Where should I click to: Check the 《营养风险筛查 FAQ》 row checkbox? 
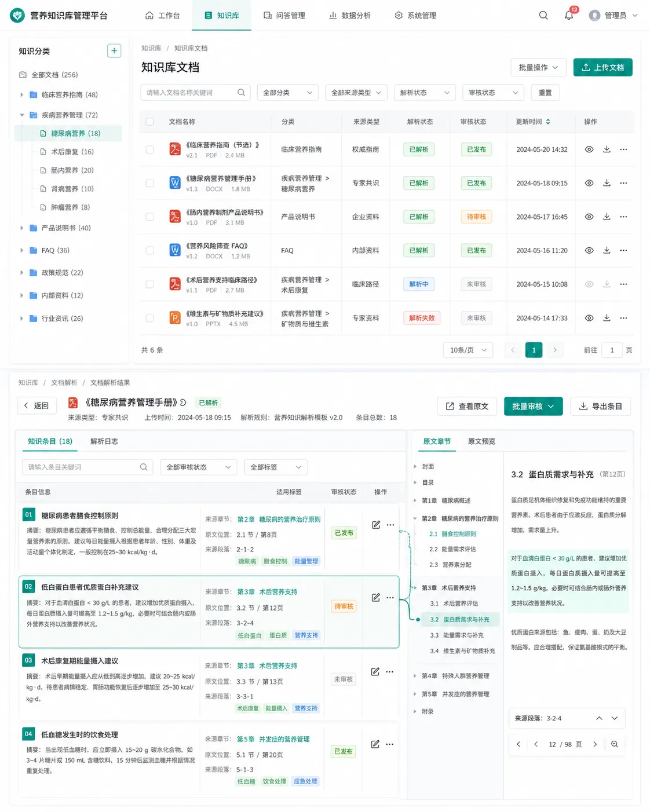pyautogui.click(x=150, y=250)
